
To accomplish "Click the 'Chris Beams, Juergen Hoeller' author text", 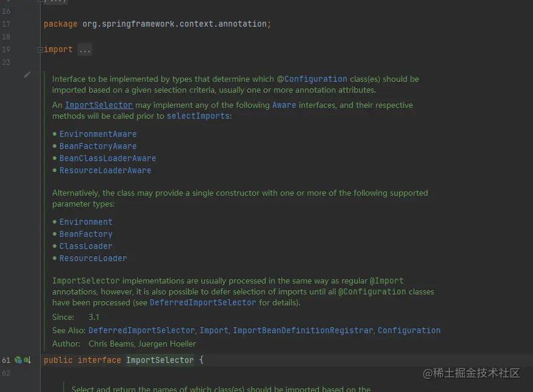I will coord(142,344).
